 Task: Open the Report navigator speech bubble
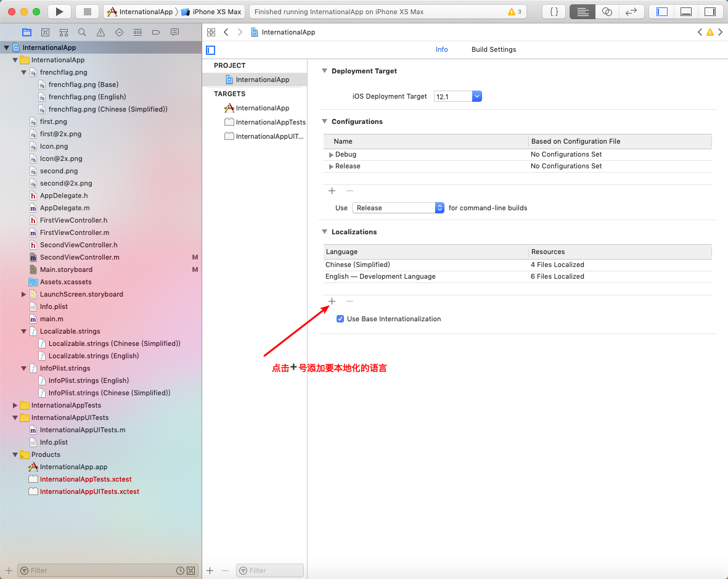174,32
